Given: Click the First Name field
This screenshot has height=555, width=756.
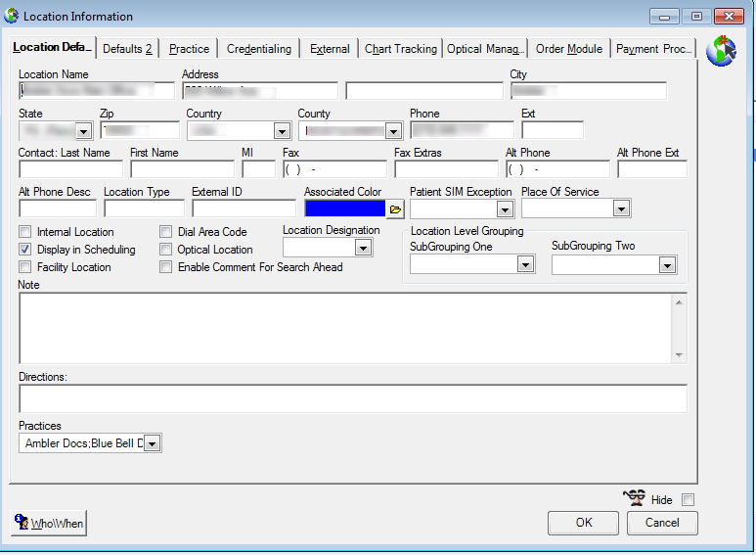Looking at the screenshot, I should tap(182, 169).
